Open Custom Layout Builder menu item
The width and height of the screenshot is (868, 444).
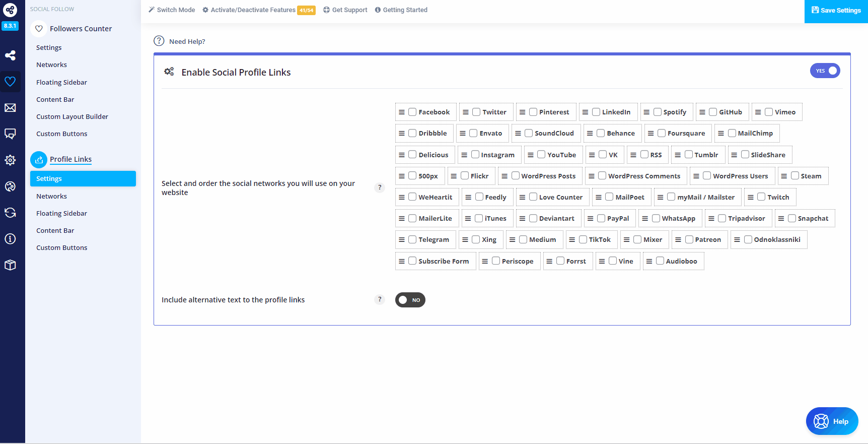coord(72,116)
